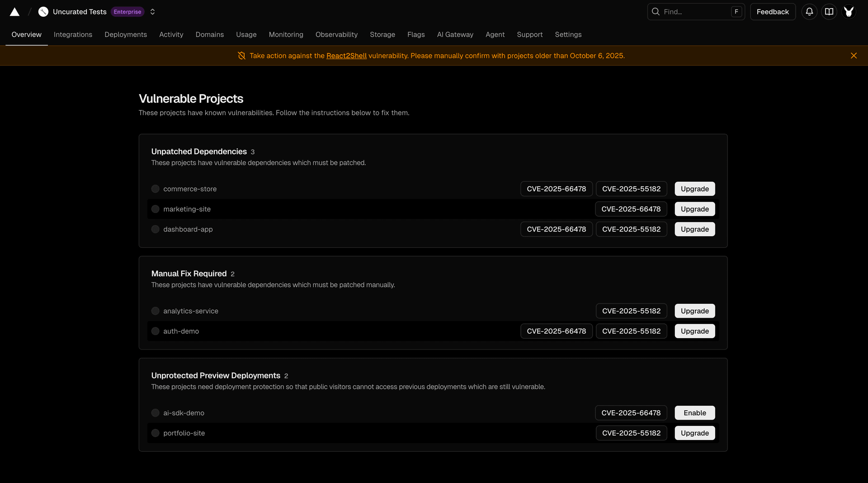Click the shield warning icon in banner
Screen dimensions: 868x483
pos(241,56)
